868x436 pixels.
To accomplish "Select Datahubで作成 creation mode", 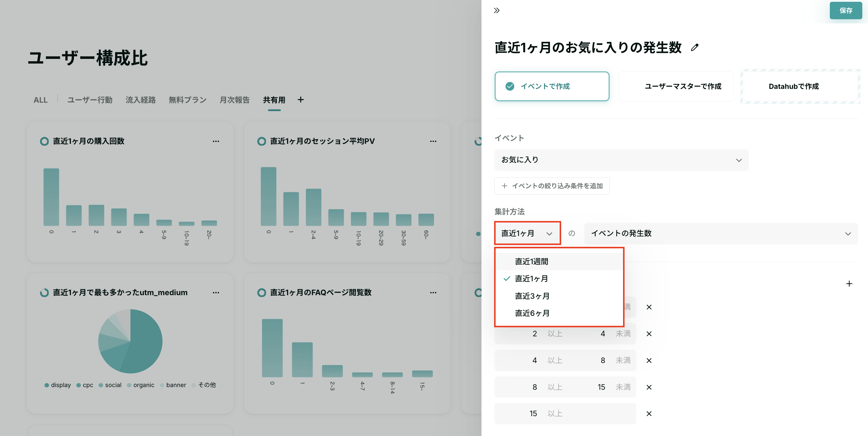I will pyautogui.click(x=800, y=86).
